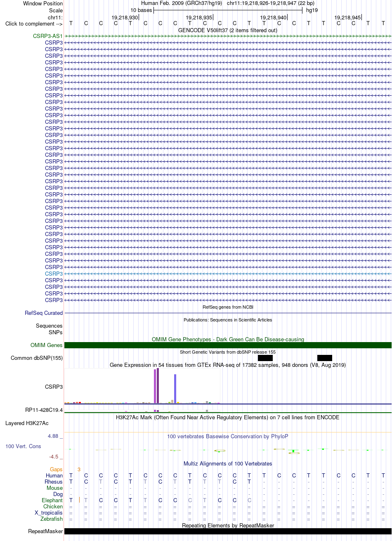
Task: Click the '100 Vert. Cons' track label
Action: [x=23, y=446]
